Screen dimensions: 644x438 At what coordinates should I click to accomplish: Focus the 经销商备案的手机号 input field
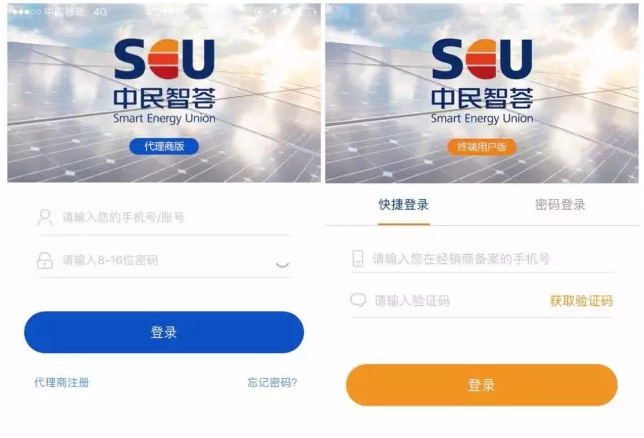coord(483,259)
